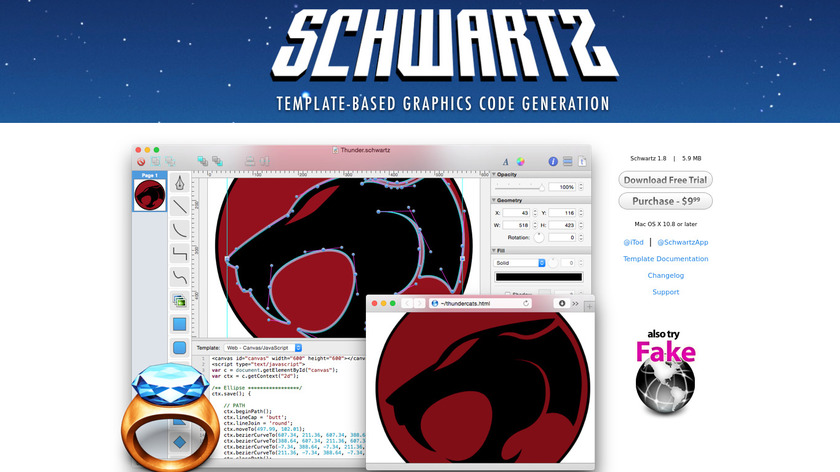Click the layers list toolbar icon
The width and height of the screenshot is (840, 472).
[x=567, y=161]
